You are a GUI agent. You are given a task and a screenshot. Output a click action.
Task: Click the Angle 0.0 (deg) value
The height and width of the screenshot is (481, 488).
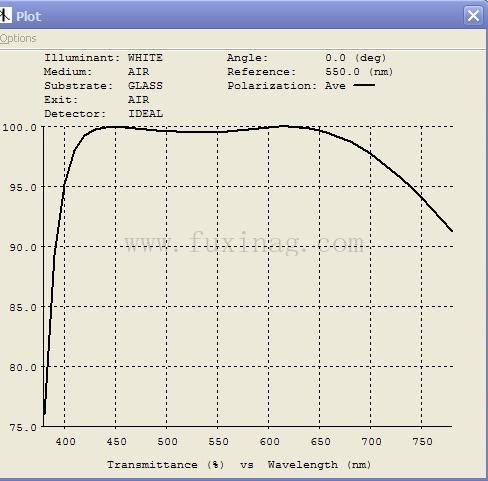click(x=356, y=58)
